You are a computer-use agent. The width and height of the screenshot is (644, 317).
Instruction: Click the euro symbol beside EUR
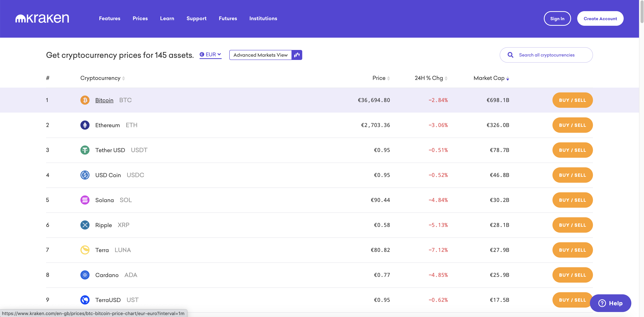(202, 55)
